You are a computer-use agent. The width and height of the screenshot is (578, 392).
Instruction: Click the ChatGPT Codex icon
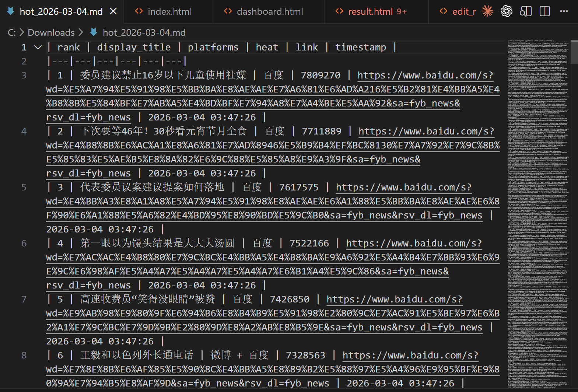[x=507, y=11]
